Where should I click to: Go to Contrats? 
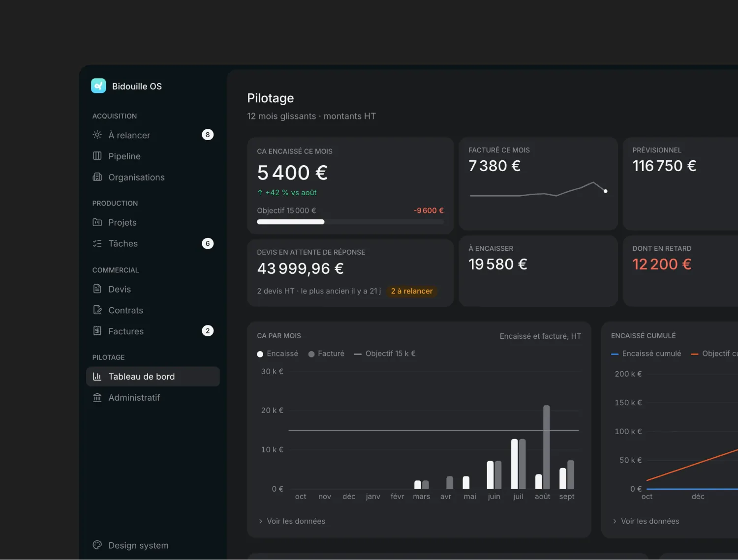(153, 310)
